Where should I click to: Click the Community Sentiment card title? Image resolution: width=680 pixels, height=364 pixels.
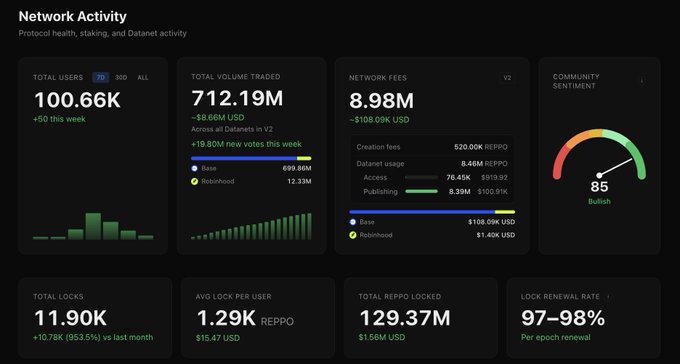(x=576, y=81)
